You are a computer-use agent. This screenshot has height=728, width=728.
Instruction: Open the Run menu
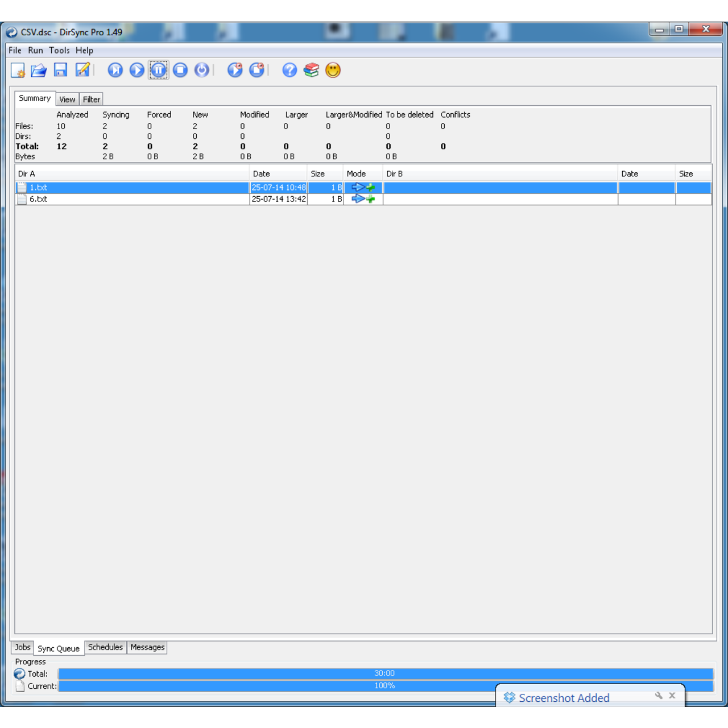coord(35,50)
